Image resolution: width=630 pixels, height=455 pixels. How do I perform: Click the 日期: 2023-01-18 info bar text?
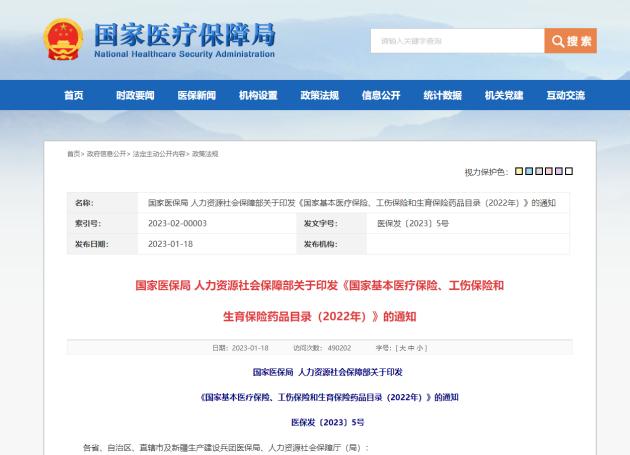click(x=240, y=348)
